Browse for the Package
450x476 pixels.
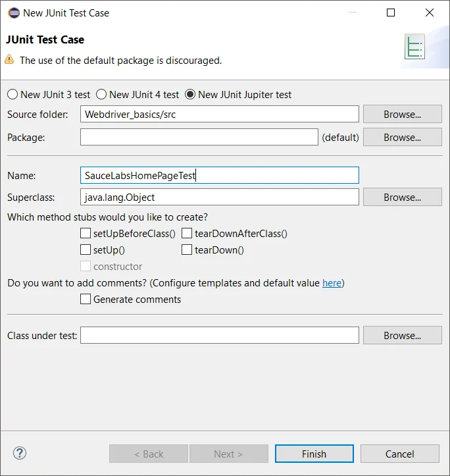[x=403, y=137]
